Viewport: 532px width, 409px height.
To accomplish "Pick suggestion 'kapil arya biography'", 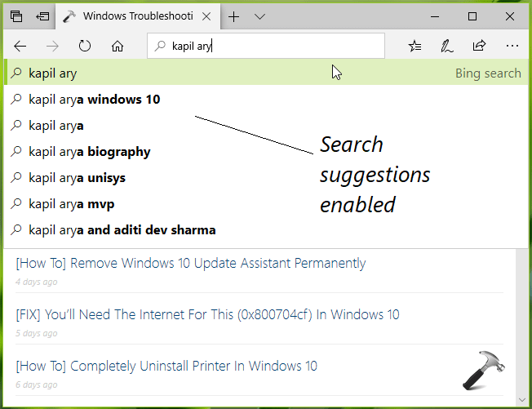I will [x=266, y=152].
